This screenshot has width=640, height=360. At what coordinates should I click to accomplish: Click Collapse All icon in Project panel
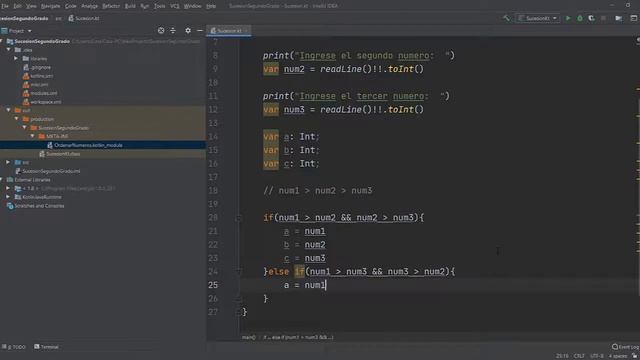[173, 31]
